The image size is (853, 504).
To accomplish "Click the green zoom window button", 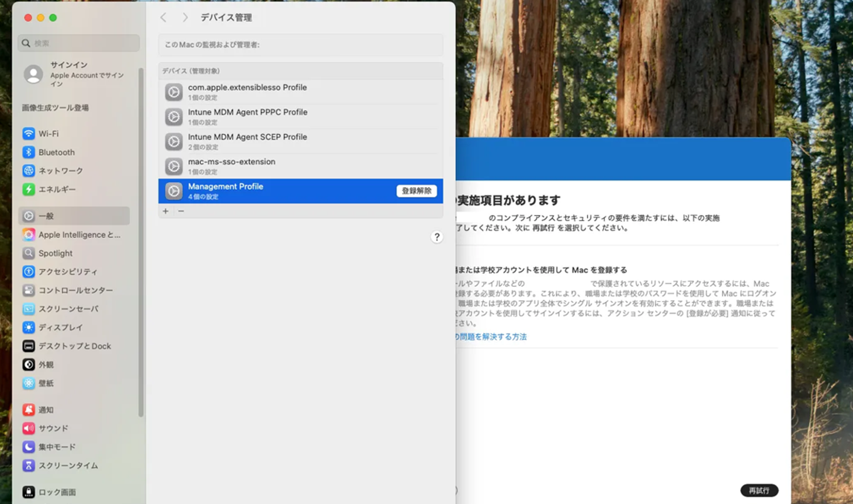I will [53, 18].
